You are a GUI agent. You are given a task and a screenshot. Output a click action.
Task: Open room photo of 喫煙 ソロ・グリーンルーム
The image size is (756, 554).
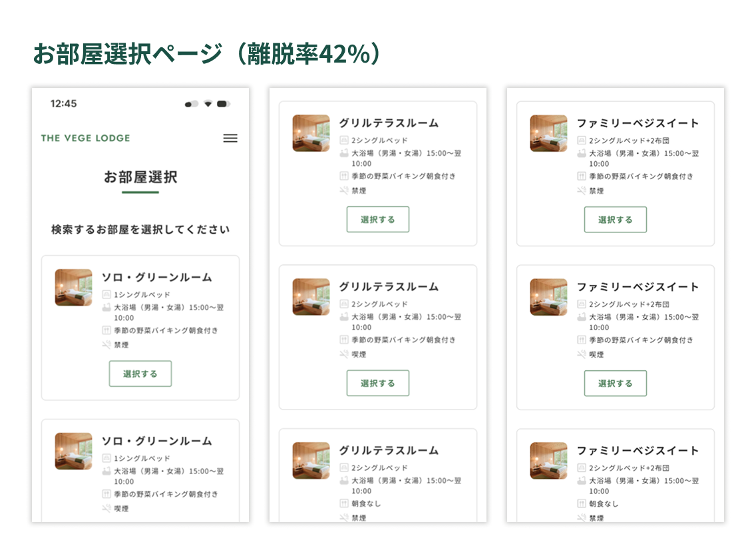(x=74, y=451)
